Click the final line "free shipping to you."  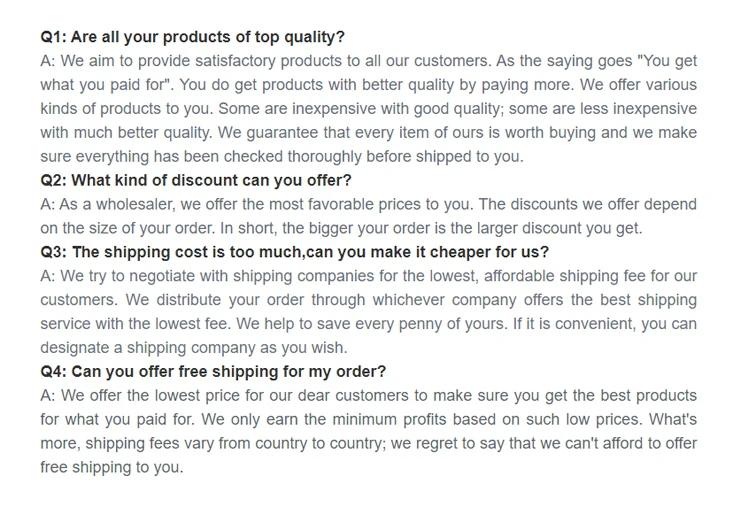click(112, 468)
